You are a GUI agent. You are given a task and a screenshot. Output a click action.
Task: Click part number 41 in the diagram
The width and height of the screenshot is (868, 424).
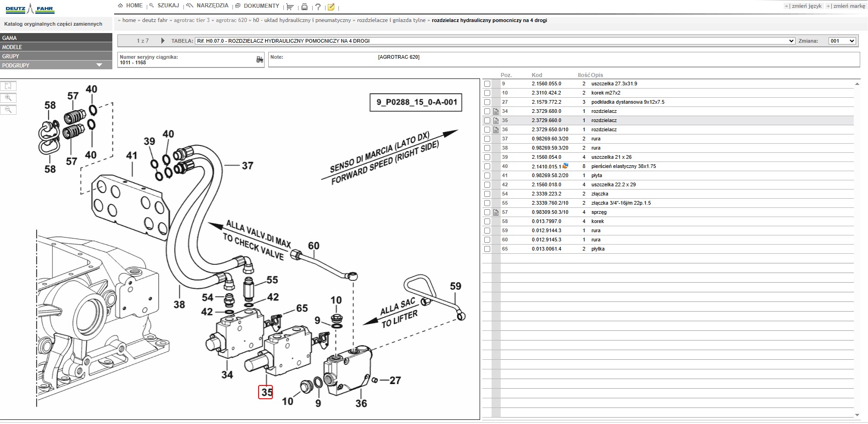132,156
